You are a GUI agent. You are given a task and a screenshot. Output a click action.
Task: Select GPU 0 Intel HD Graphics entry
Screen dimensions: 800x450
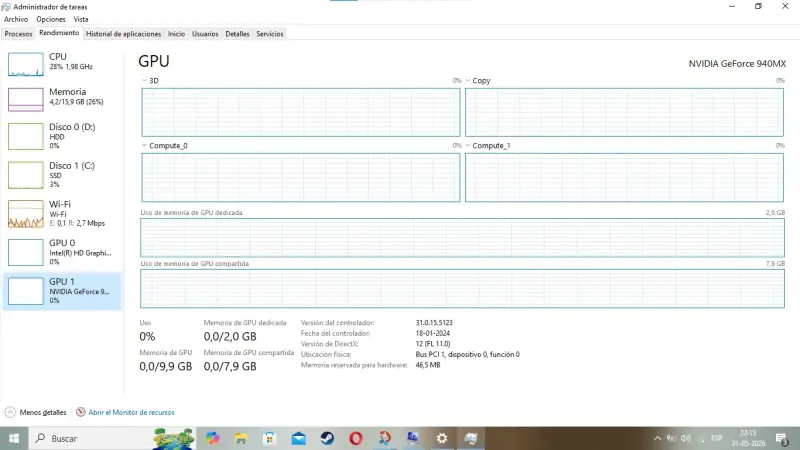62,252
